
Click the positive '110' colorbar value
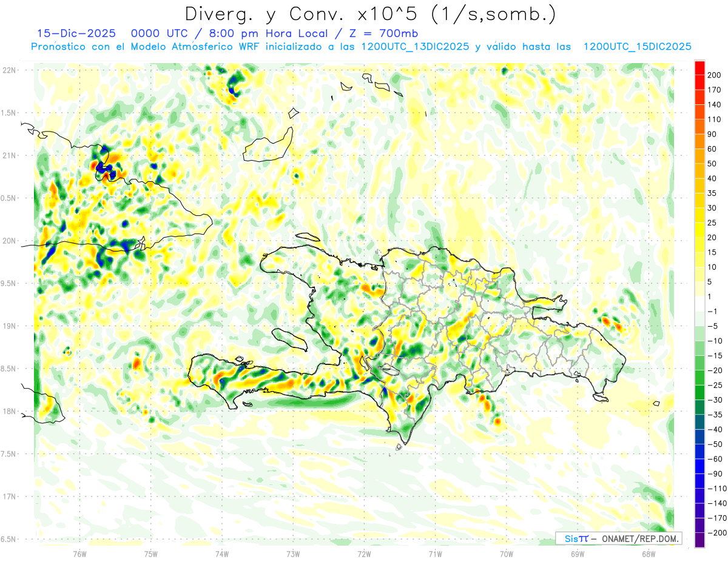coord(715,119)
